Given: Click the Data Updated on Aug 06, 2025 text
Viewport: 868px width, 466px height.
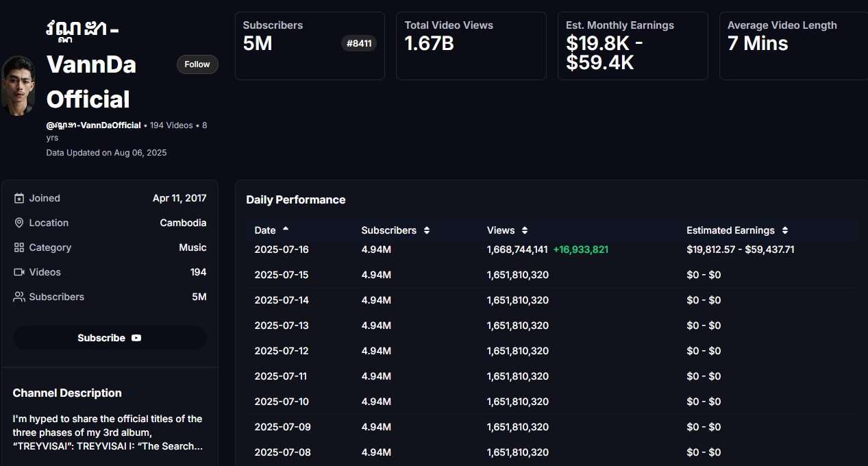Looking at the screenshot, I should click(x=106, y=153).
